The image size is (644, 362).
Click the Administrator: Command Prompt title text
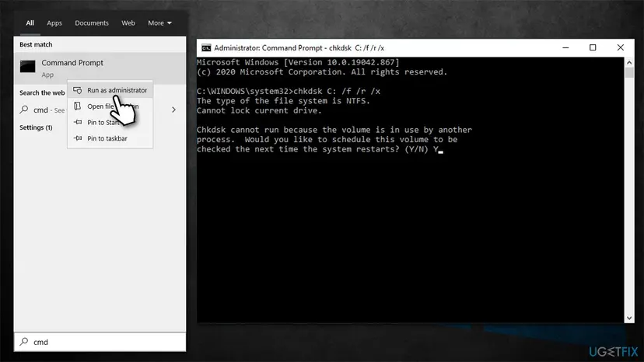tap(299, 48)
